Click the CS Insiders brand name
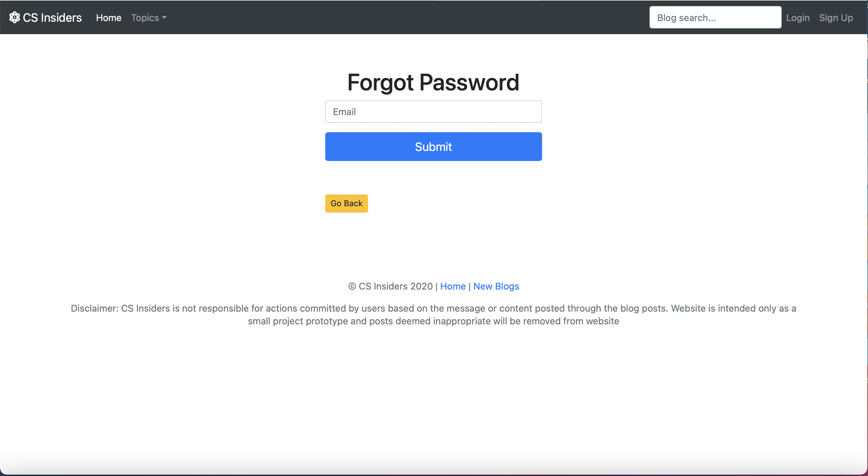The height and width of the screenshot is (476, 868). pos(52,17)
